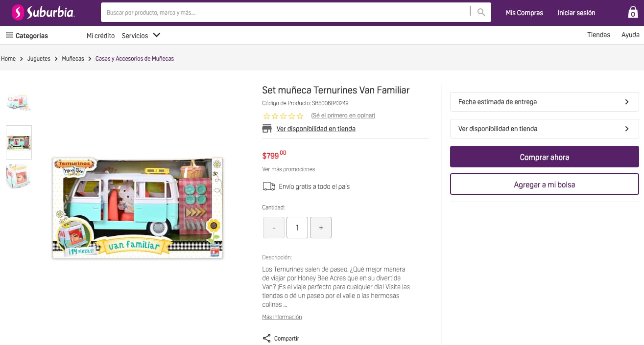Open the Ver más promociones link
The width and height of the screenshot is (644, 345).
click(288, 169)
